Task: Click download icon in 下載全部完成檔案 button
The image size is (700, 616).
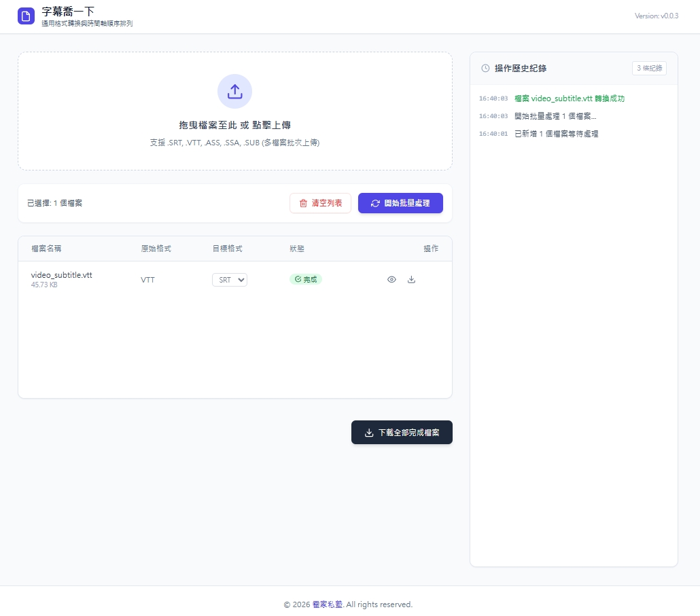Action: click(x=369, y=433)
